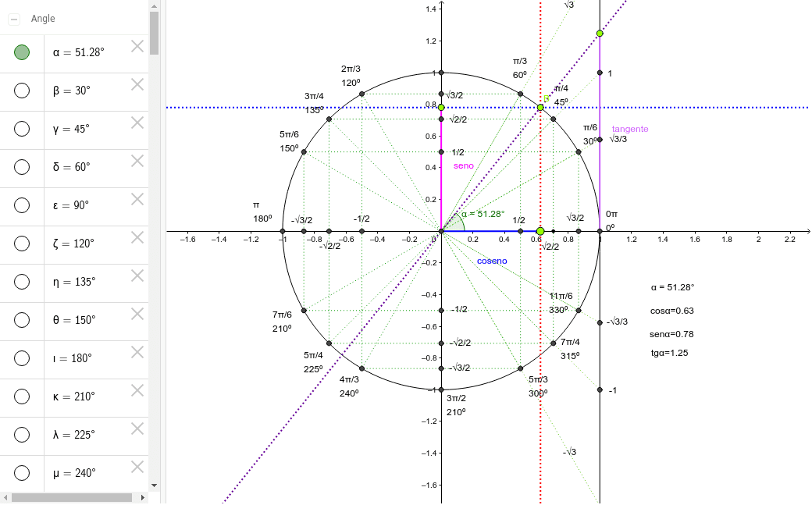Screen dimensions: 812x505
Task: Click the point at 2π/3 120° on circle
Action: tap(362, 94)
